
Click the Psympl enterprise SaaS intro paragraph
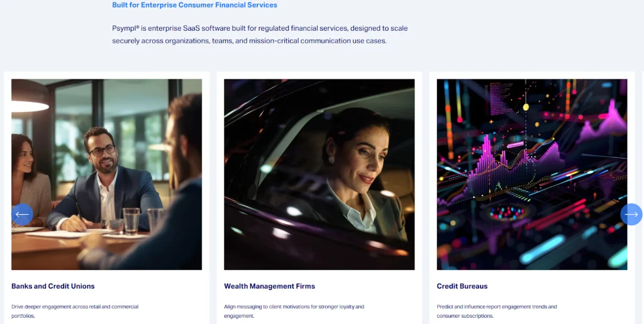tap(260, 35)
